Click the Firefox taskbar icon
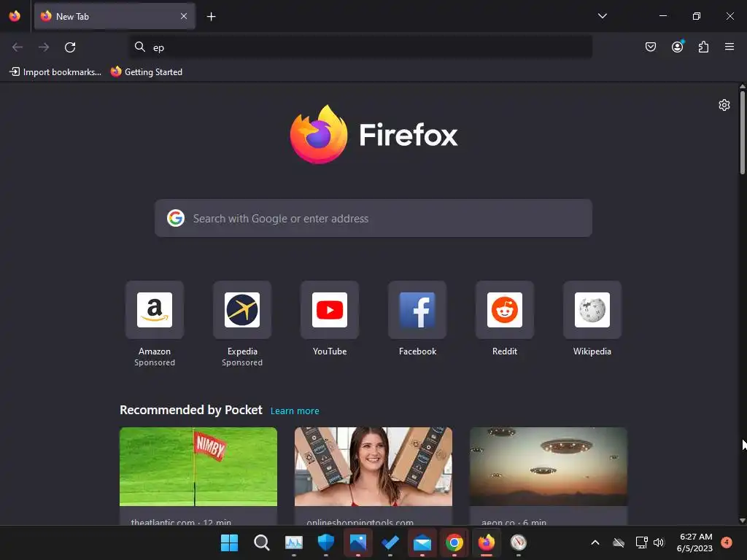747x560 pixels. (487, 542)
